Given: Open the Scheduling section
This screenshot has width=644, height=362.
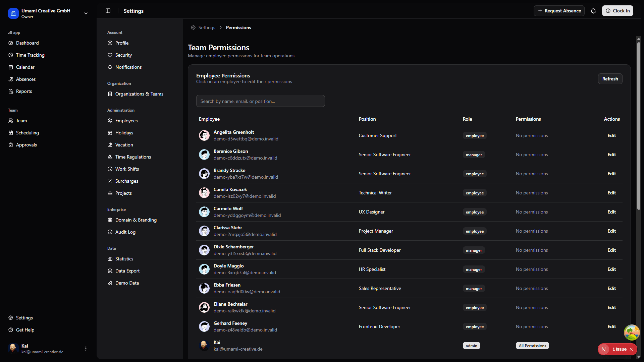Looking at the screenshot, I should pos(27,133).
